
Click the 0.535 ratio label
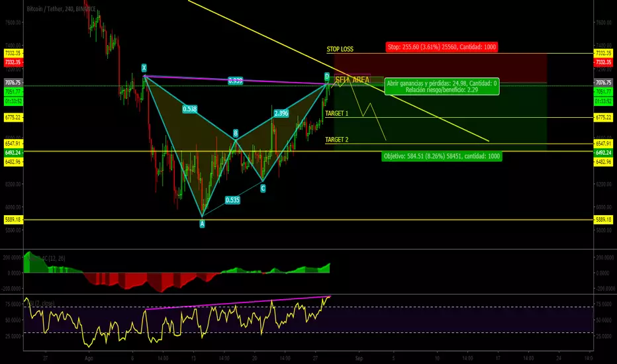coord(232,200)
